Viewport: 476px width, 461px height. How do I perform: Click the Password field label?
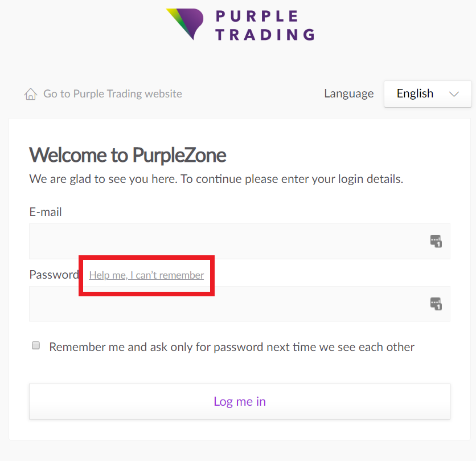tap(54, 275)
